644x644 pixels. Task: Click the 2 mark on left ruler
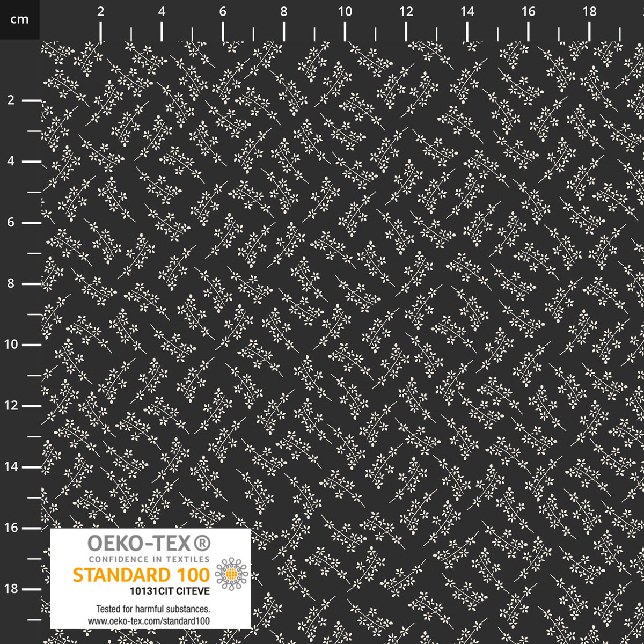11,100
